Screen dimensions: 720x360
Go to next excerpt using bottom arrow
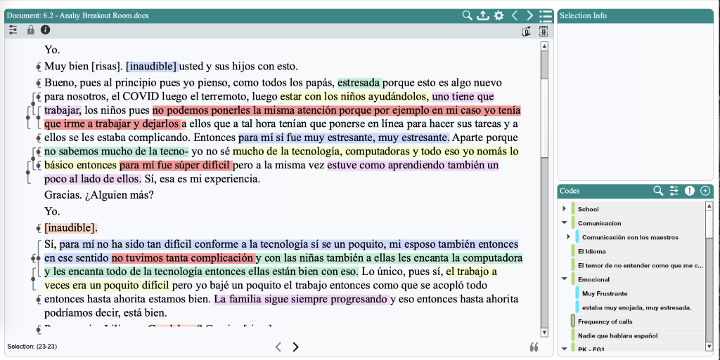[x=295, y=347]
